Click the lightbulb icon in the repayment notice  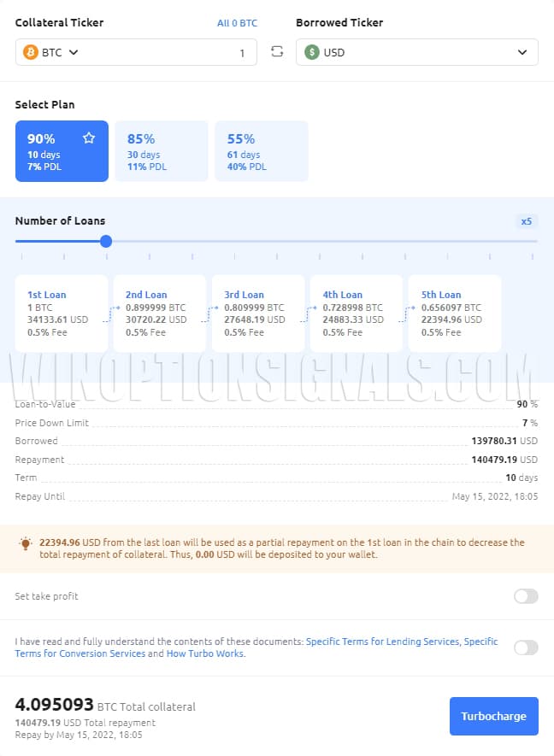25,542
